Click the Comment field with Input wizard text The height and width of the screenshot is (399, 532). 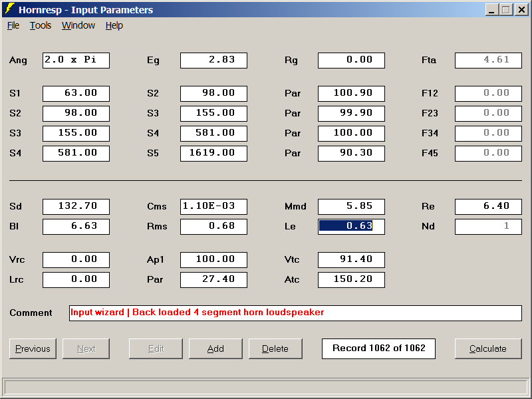tap(295, 313)
